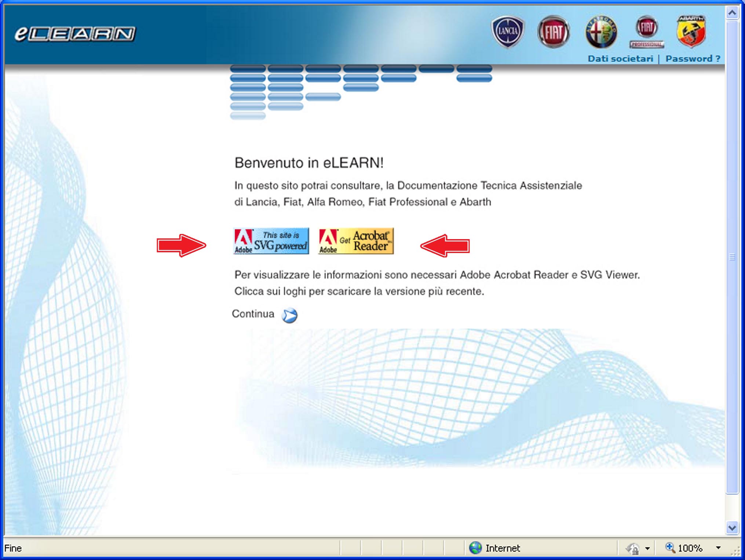This screenshot has height=560, width=745.
Task: Download via Get Acrobat Reader badge
Action: (355, 241)
